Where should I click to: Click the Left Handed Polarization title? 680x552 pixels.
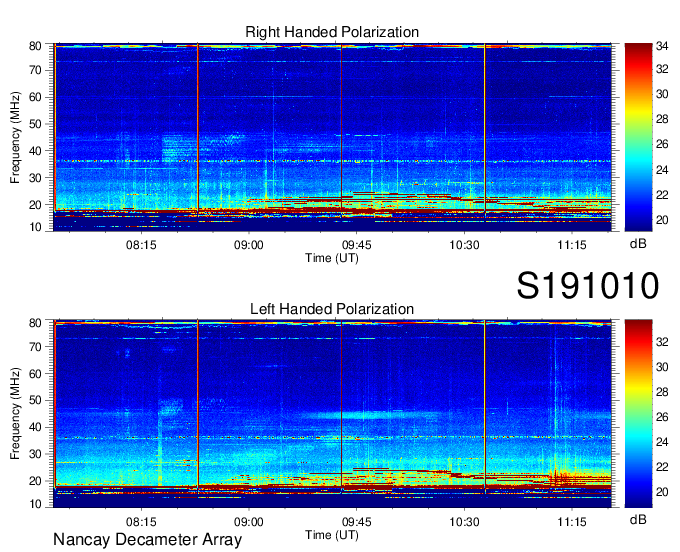point(332,309)
